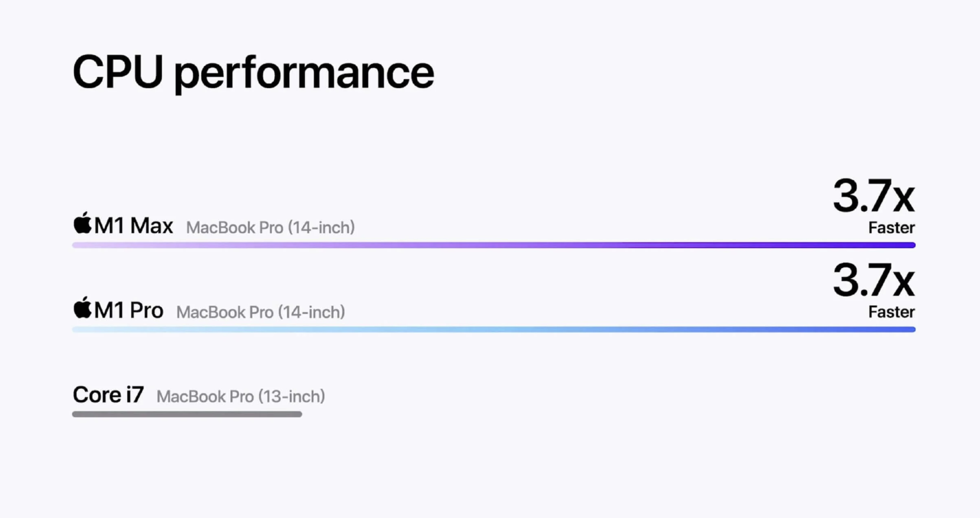980x518 pixels.
Task: Click the middle of the gray Core i7 bar
Action: [x=187, y=414]
